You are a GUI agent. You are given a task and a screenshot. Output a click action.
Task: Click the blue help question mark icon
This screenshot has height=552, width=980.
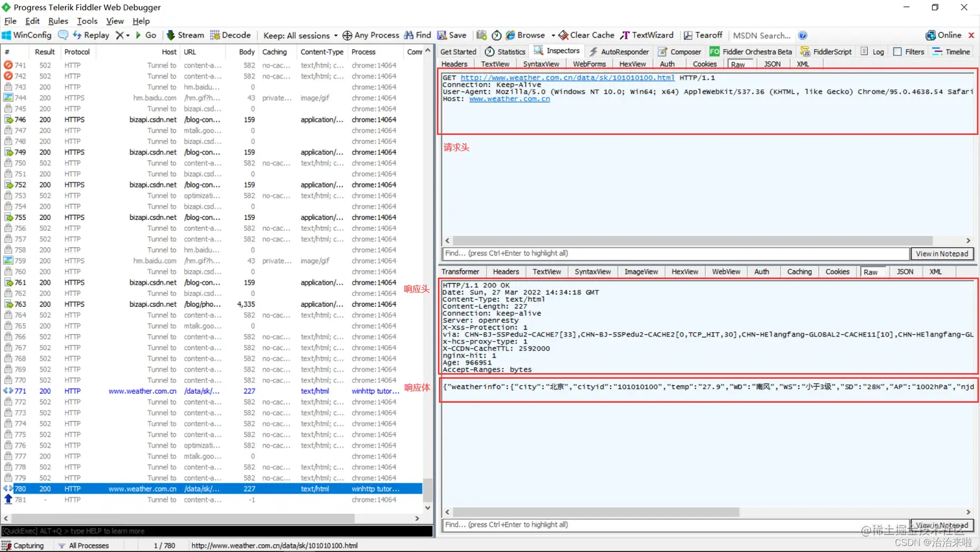point(802,35)
